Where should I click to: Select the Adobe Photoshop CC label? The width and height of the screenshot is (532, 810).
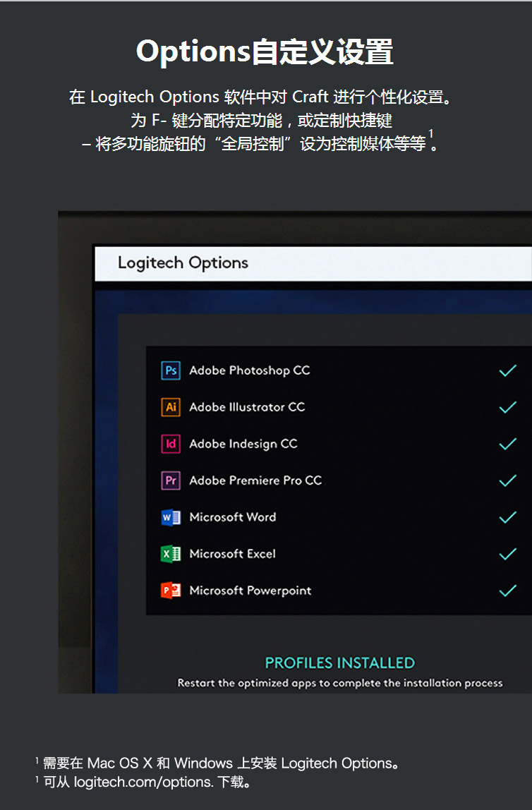click(x=250, y=371)
